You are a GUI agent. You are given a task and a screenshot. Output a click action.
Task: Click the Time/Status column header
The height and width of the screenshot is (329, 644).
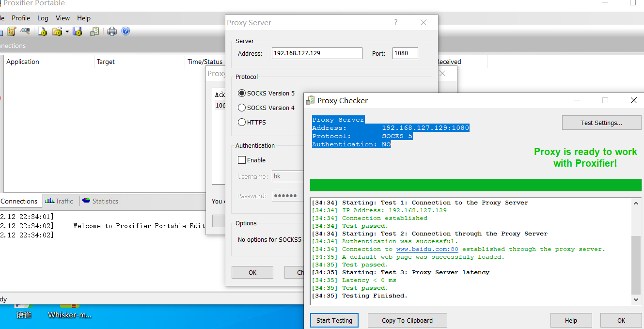[x=205, y=62]
